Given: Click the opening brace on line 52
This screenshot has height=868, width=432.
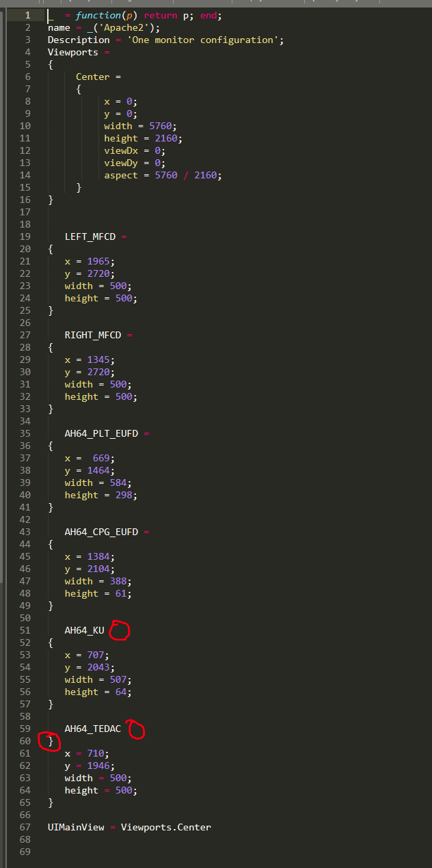Looking at the screenshot, I should [50, 642].
